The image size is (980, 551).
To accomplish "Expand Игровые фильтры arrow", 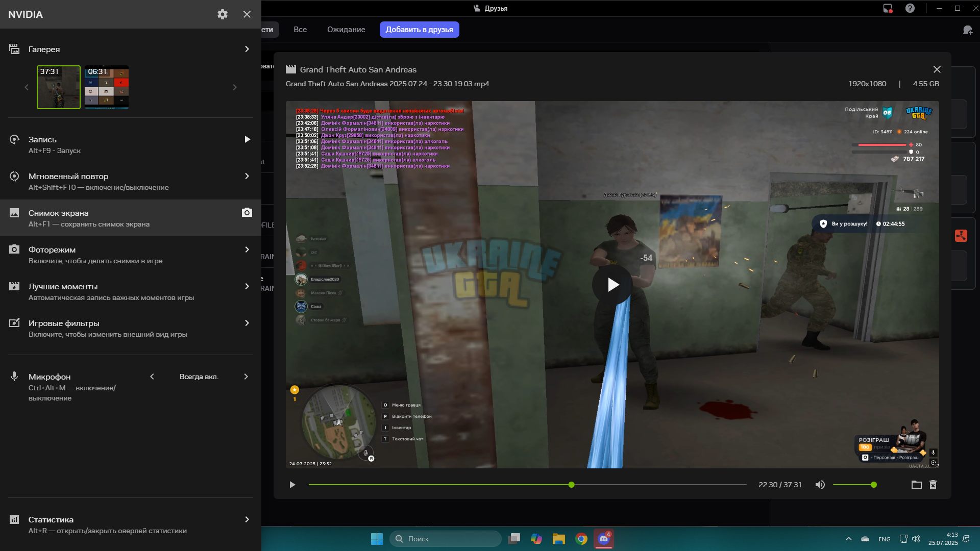I will pos(247,323).
